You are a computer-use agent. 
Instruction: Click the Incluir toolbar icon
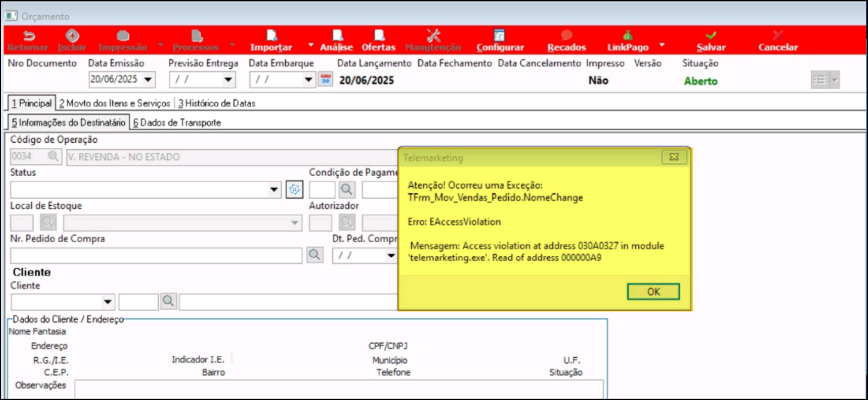click(72, 36)
